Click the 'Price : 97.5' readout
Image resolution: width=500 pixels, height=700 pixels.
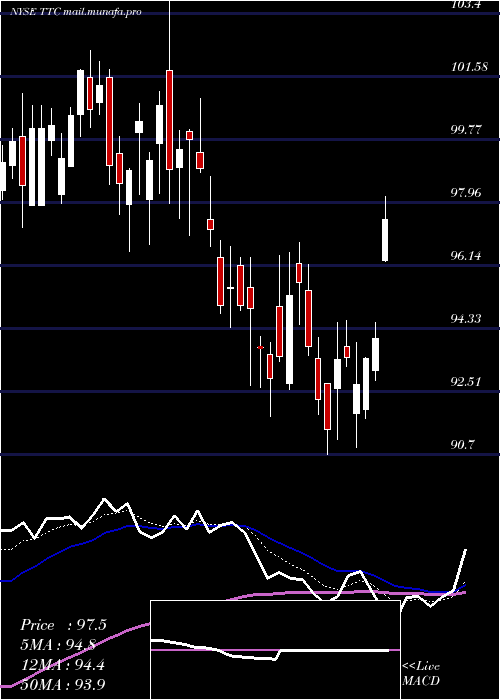point(63,625)
